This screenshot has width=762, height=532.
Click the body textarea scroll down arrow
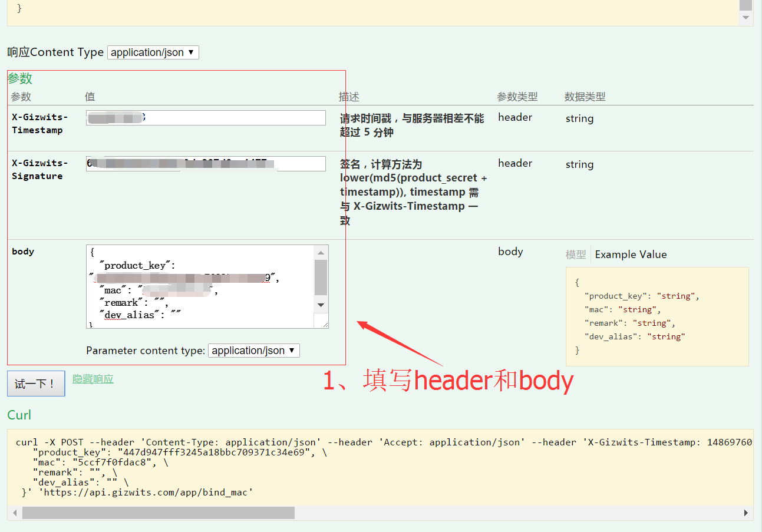coord(321,305)
